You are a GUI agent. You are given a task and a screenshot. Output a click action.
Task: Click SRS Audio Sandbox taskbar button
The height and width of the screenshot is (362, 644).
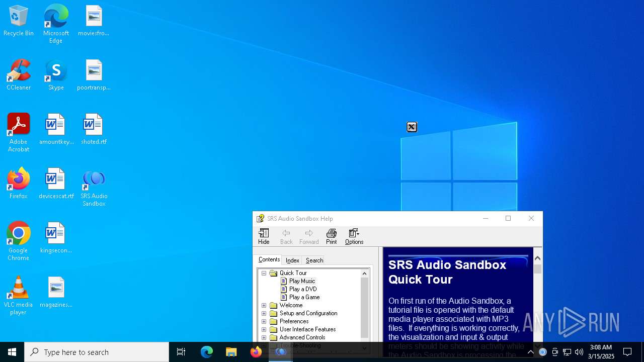pos(281,352)
